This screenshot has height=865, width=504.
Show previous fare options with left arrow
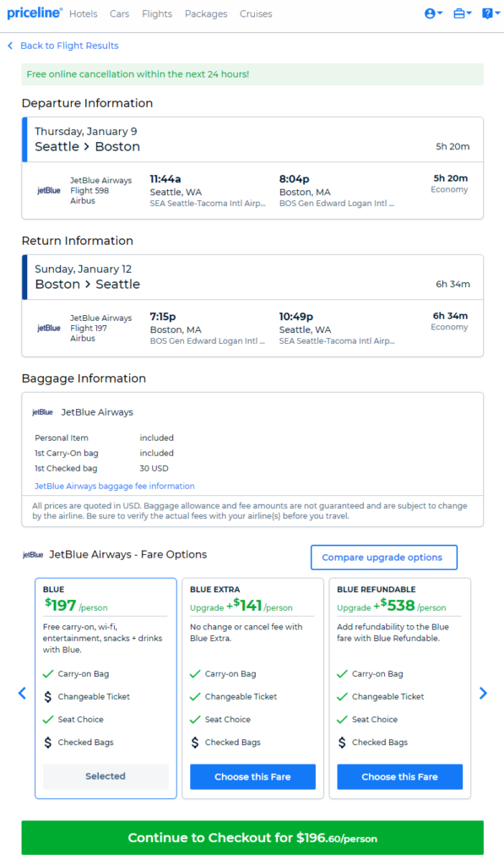pos(22,694)
